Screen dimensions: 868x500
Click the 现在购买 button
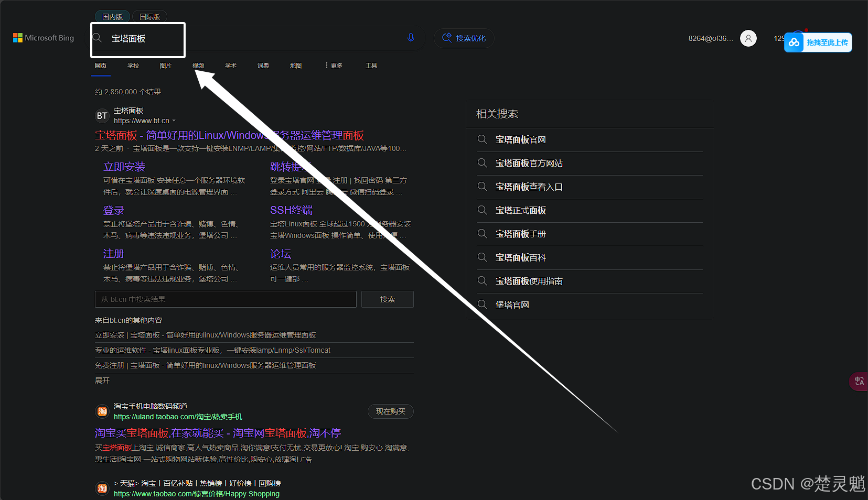(391, 411)
